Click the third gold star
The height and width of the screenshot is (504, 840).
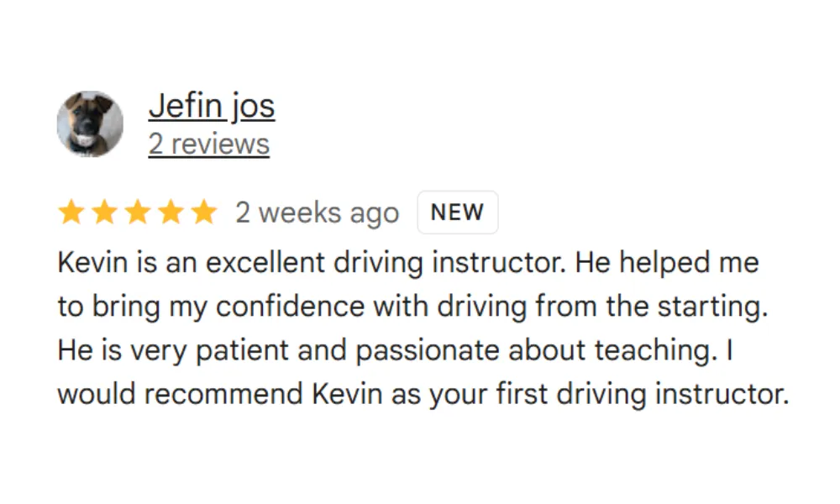[138, 212]
